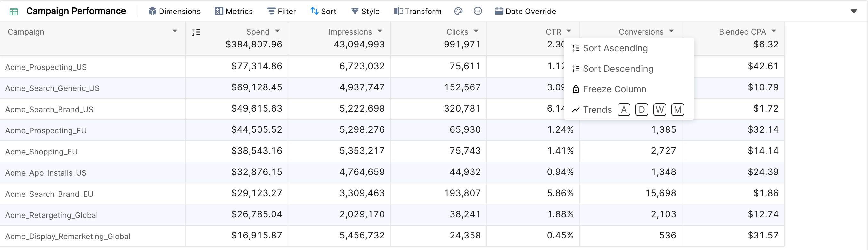Click the Style toolbar button label
The height and width of the screenshot is (250, 868).
(370, 12)
